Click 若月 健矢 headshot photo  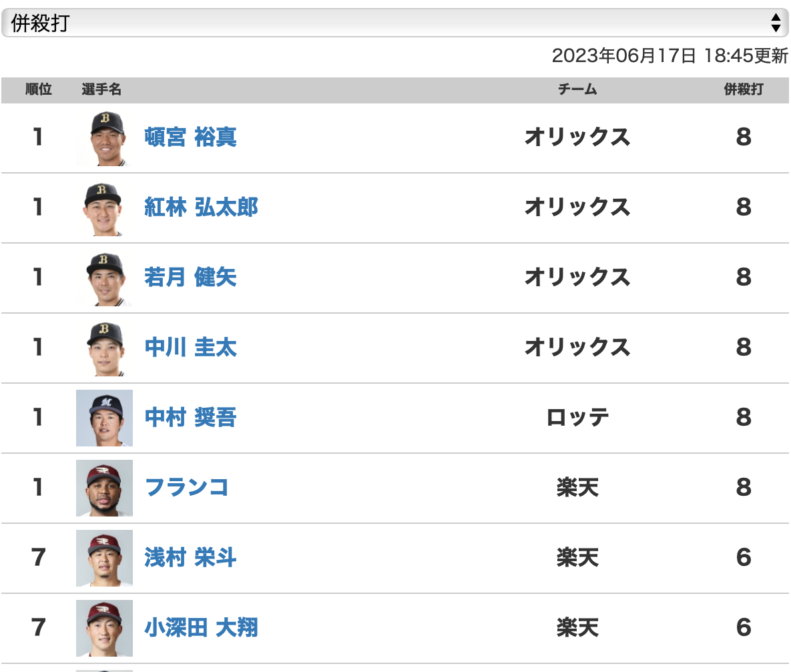pos(104,278)
